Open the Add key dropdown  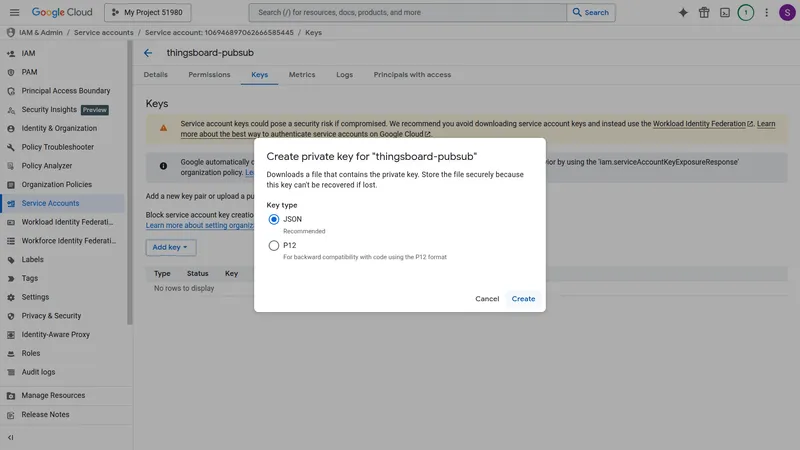pyautogui.click(x=170, y=247)
